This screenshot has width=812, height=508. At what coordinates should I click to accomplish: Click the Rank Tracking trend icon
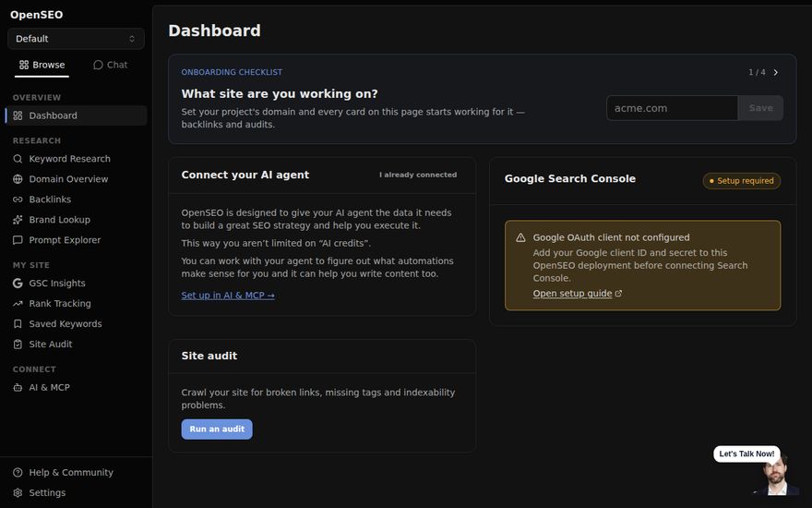pos(18,303)
